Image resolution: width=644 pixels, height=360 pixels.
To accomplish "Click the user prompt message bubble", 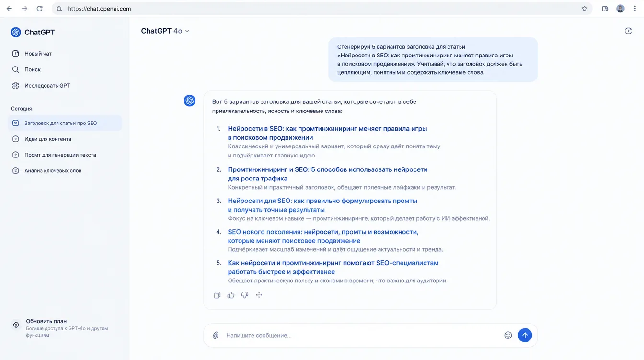I will tap(433, 60).
